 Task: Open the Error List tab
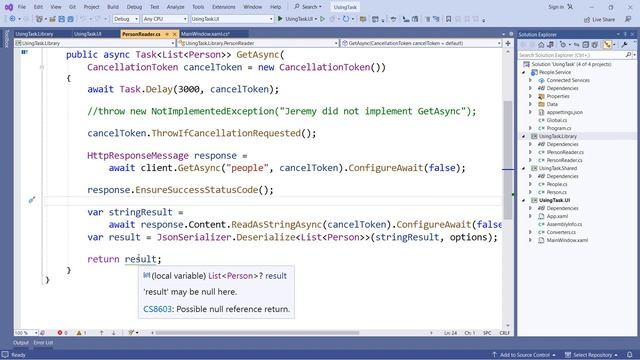coord(43,343)
